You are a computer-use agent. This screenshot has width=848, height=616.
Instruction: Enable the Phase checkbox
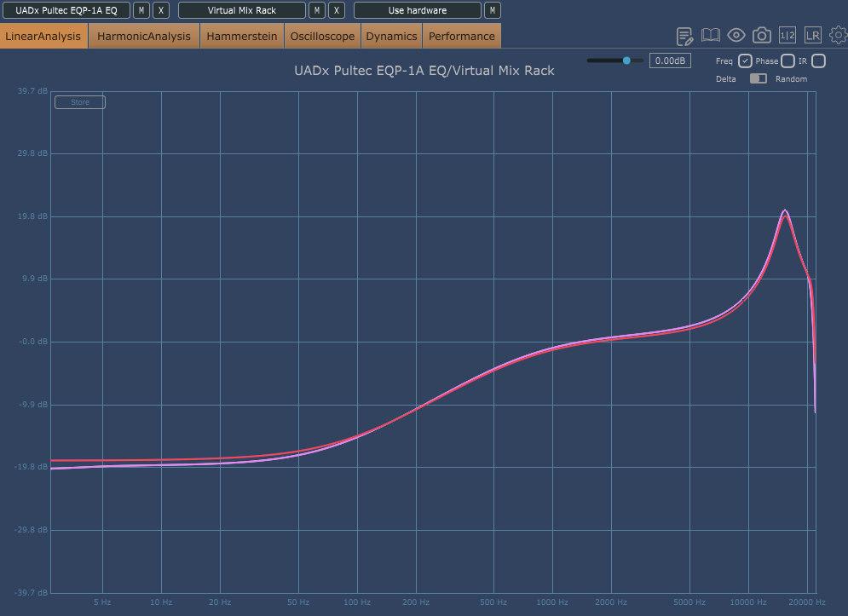[x=788, y=61]
